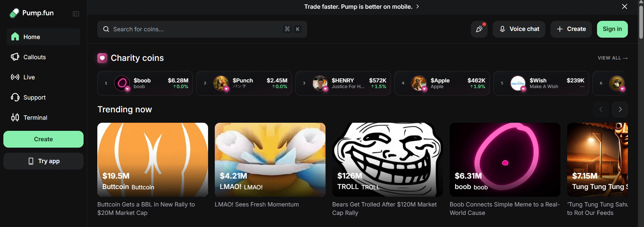Screen dimensions: 644x227
Task: Click the page vertical scrollbar
Action: point(641,22)
